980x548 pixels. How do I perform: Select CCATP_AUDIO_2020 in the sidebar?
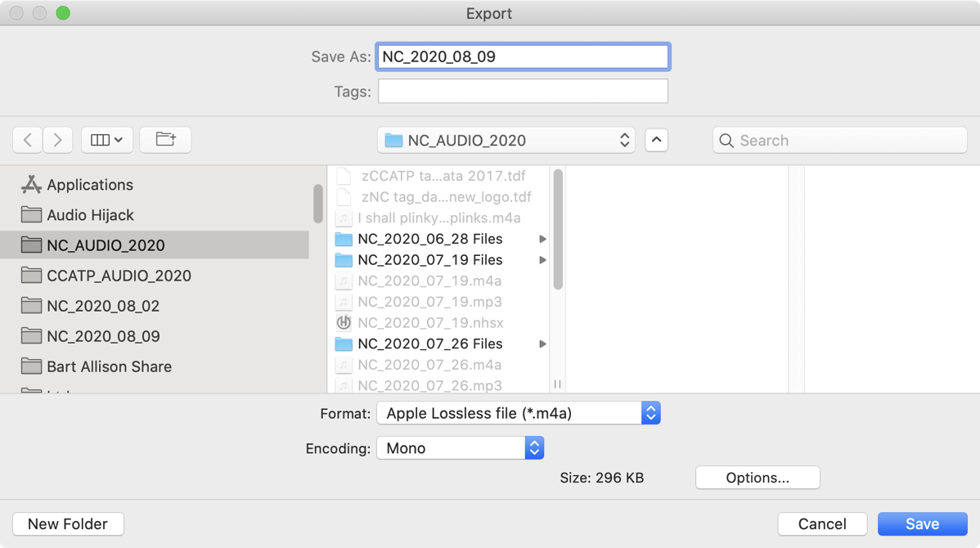point(119,276)
